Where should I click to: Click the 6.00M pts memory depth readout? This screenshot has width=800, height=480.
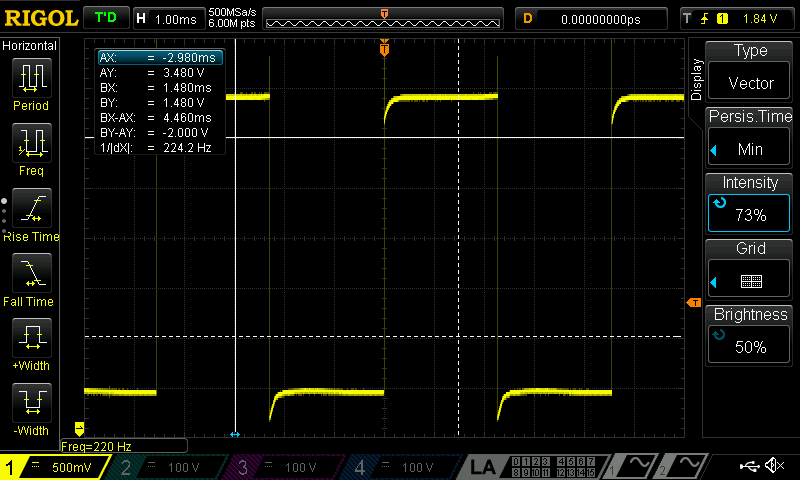(x=232, y=23)
